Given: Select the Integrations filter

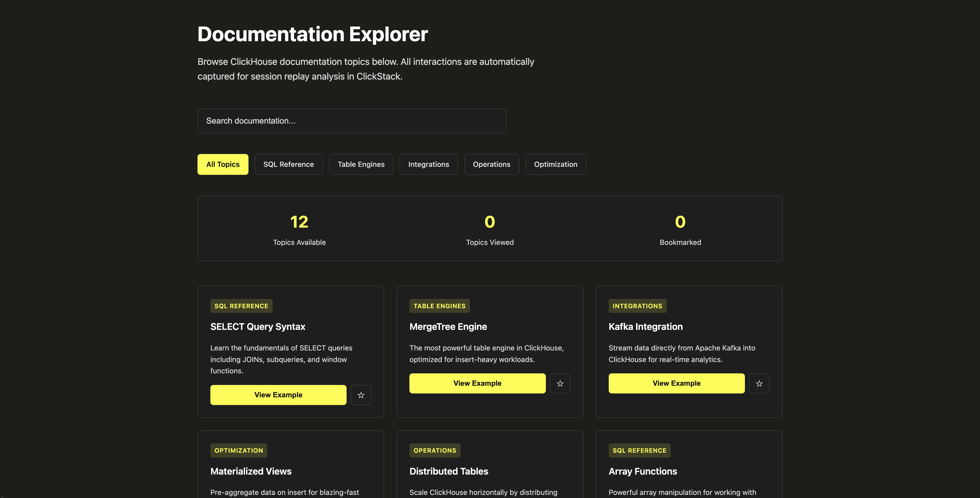Looking at the screenshot, I should pos(429,164).
